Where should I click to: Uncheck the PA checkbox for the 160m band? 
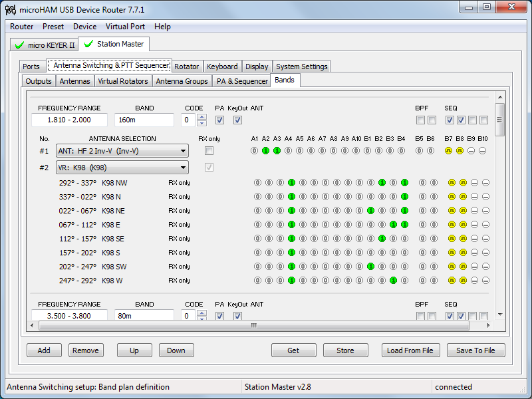click(219, 120)
